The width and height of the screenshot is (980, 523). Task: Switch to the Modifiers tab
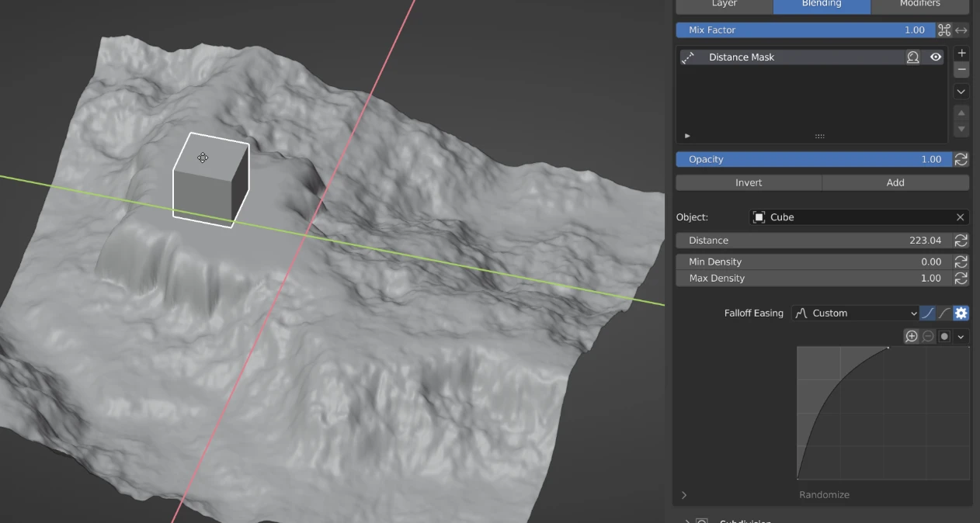[919, 5]
